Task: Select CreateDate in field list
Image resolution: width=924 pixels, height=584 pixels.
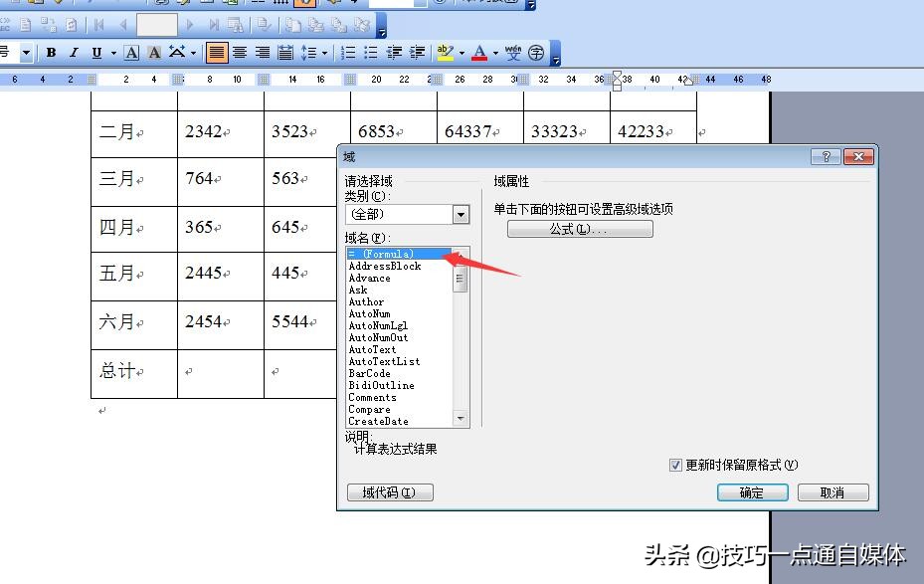Action: (378, 422)
